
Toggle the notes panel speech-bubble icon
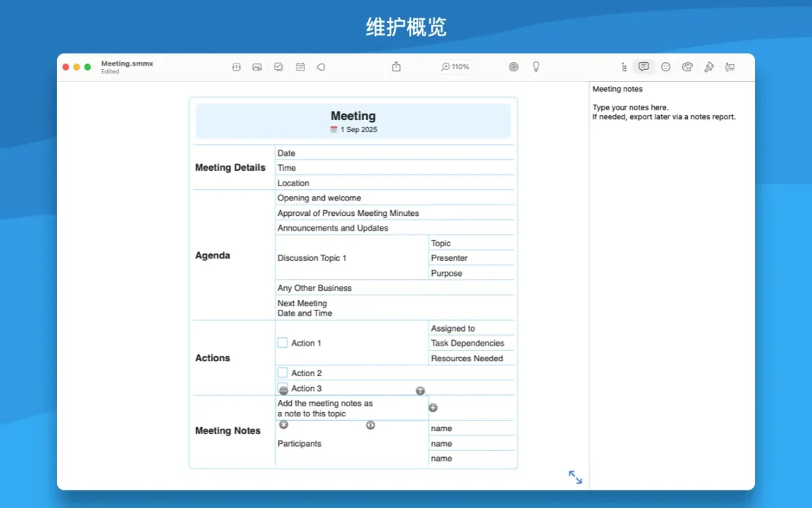click(644, 67)
